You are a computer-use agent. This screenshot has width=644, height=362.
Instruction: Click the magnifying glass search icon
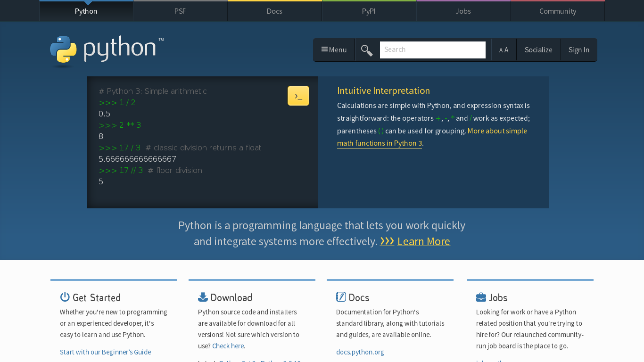pos(367,50)
